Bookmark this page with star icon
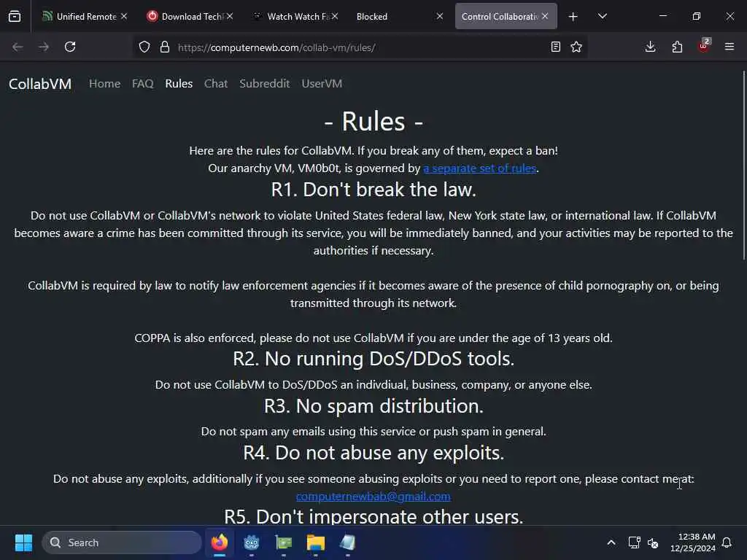 (x=576, y=47)
